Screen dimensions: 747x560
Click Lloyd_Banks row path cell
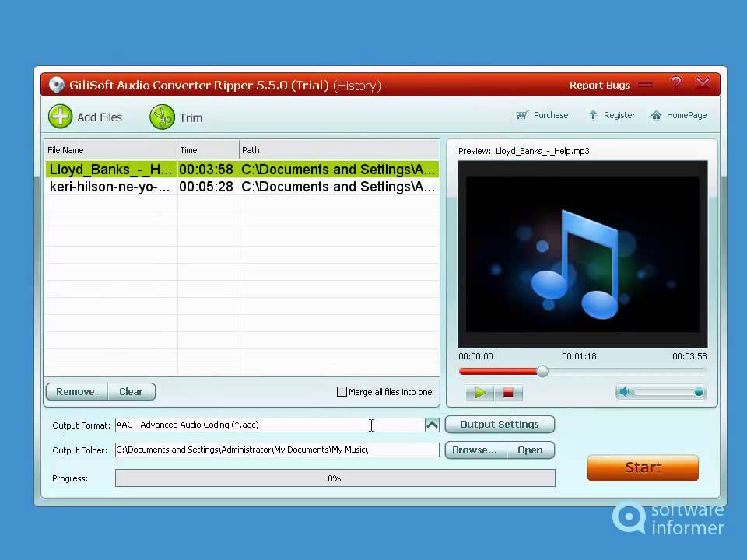pos(338,170)
